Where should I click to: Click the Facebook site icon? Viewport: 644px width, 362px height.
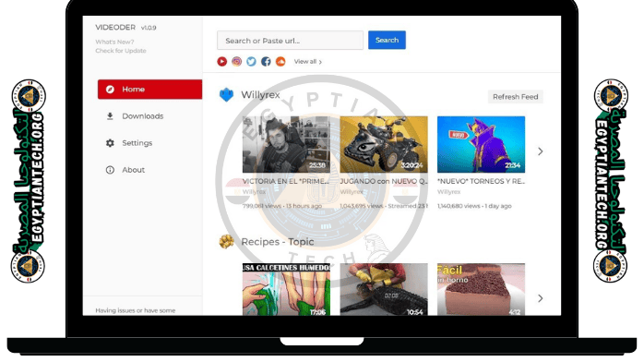[266, 62]
